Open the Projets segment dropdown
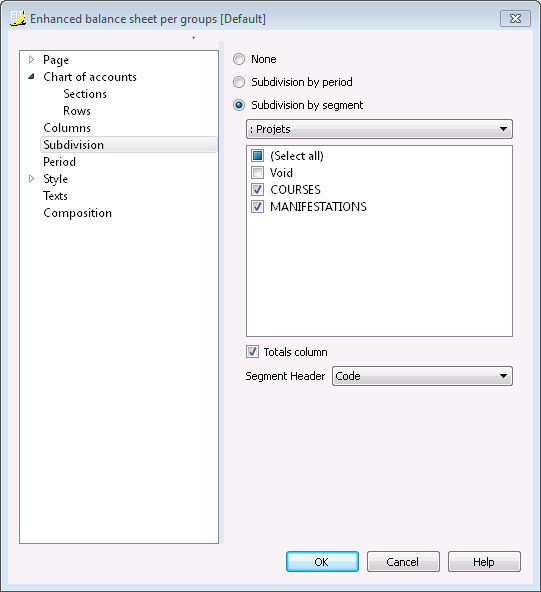The image size is (541, 592). [379, 129]
